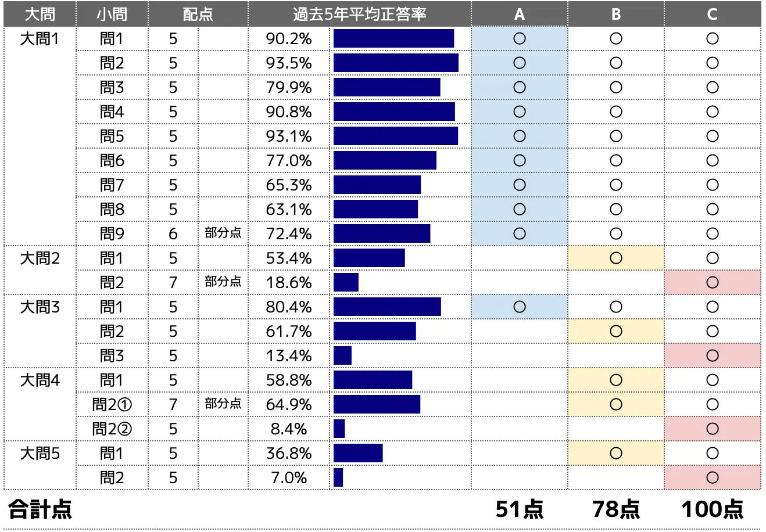Select the column A header
The height and width of the screenshot is (532, 766).
click(520, 15)
